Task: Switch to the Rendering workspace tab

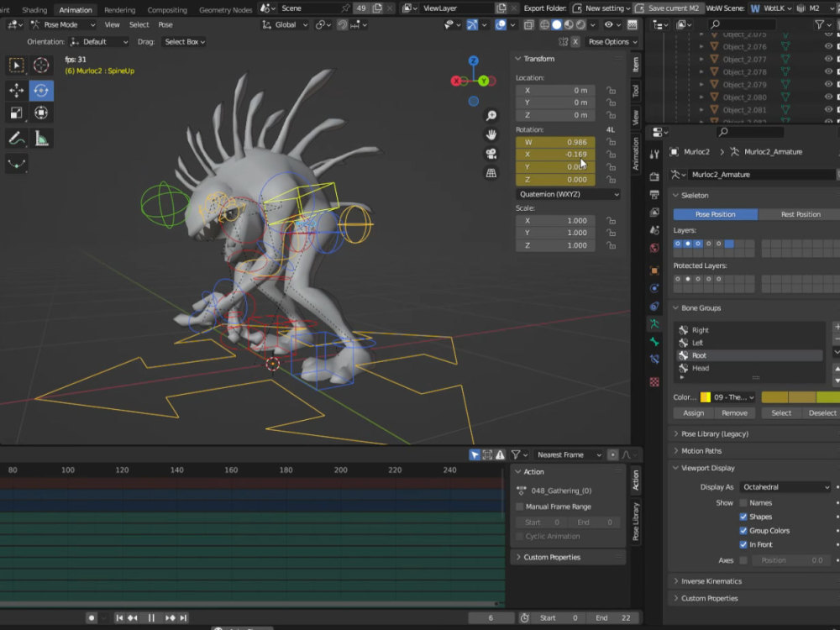Action: click(119, 9)
